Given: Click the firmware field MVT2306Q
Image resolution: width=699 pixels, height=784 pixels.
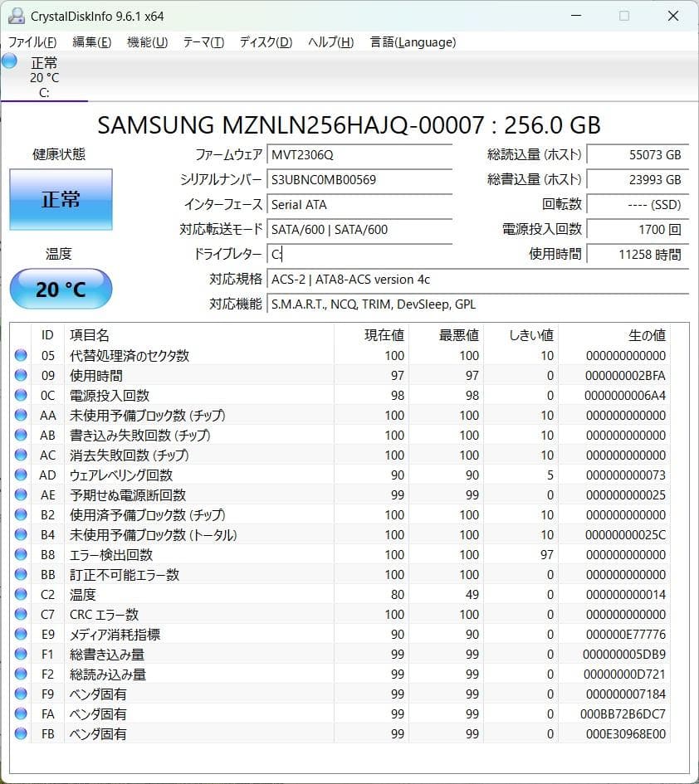Looking at the screenshot, I should [x=359, y=155].
